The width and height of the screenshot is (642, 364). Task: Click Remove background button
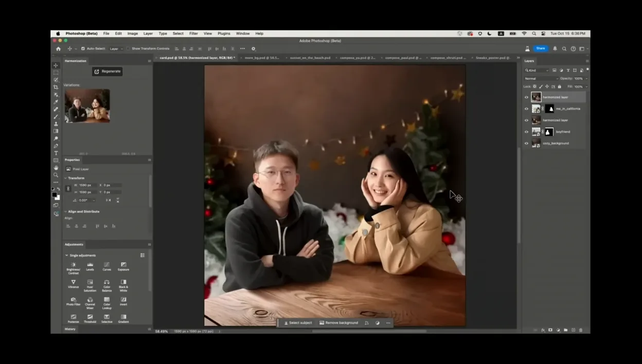tap(338, 323)
